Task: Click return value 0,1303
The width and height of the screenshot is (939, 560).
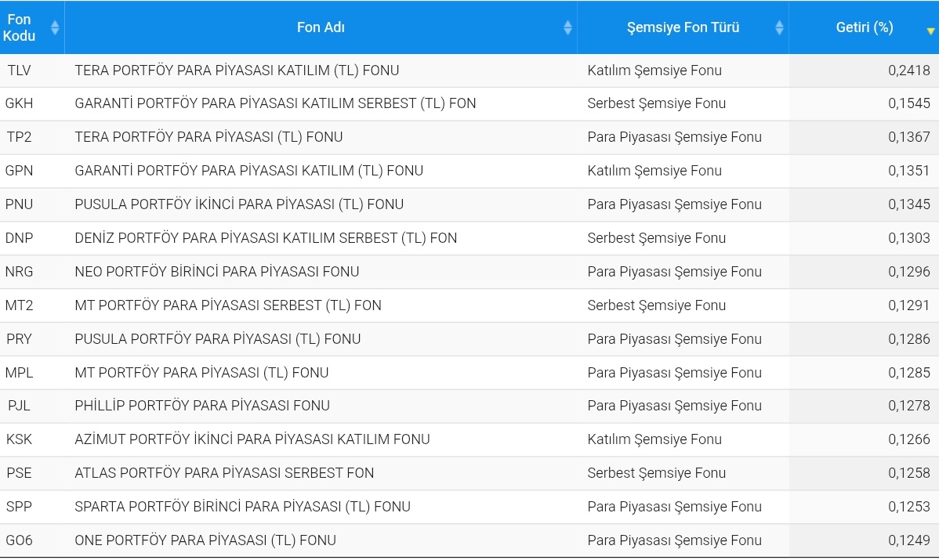Action: click(909, 238)
